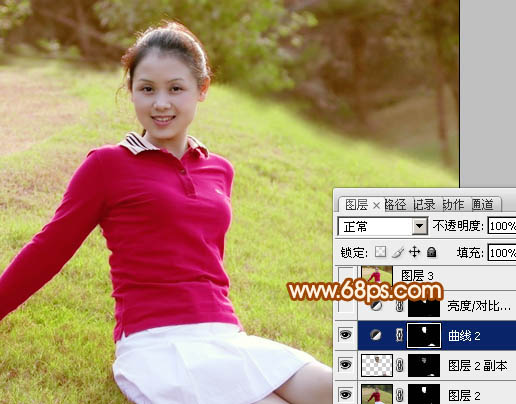Click the lock all padlock icon
The height and width of the screenshot is (404, 516).
click(431, 252)
